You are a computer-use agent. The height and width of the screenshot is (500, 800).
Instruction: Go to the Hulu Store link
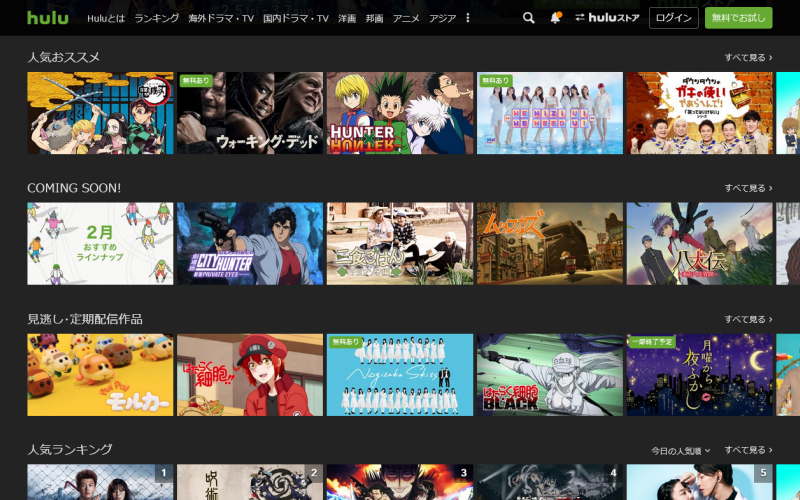click(607, 18)
